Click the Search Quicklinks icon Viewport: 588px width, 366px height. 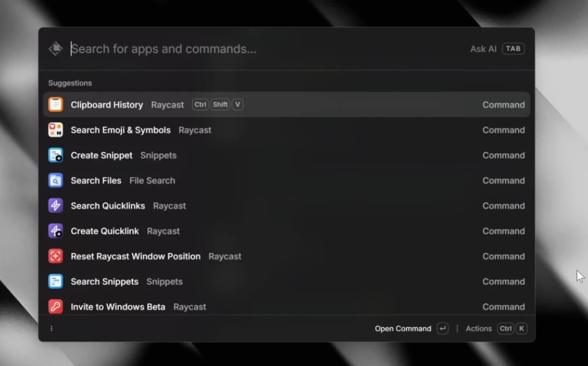coord(56,205)
